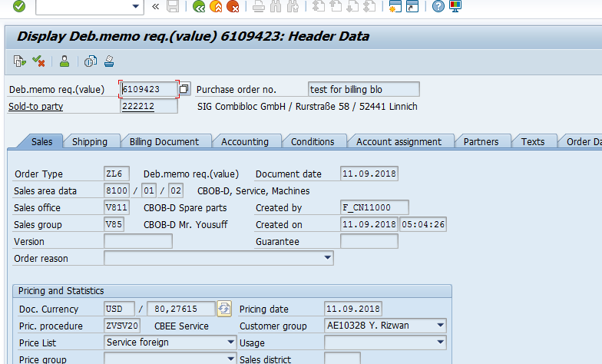Click the Sold-to party link label
The image size is (602, 364).
(x=35, y=106)
